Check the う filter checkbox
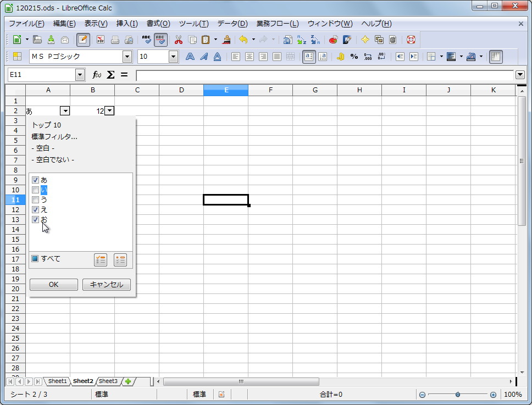This screenshot has width=532, height=405. (x=35, y=199)
